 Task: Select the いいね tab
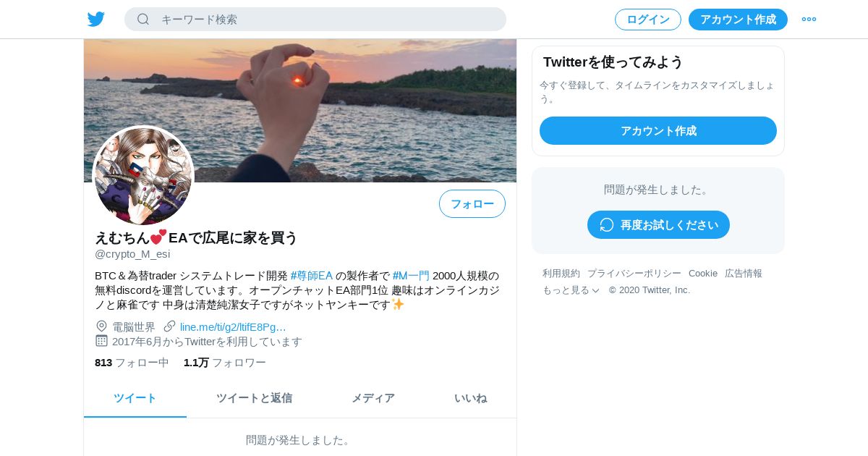coord(470,398)
